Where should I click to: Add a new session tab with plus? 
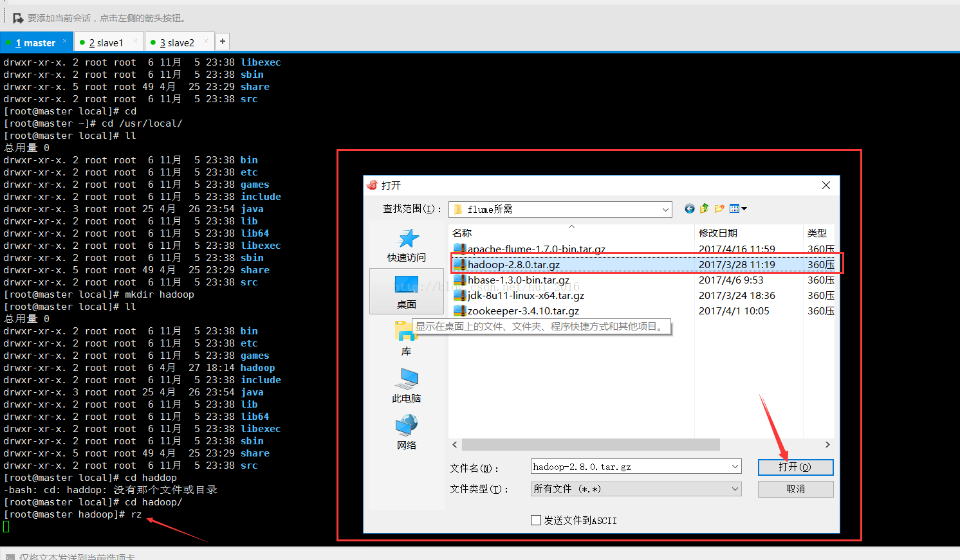coord(223,41)
